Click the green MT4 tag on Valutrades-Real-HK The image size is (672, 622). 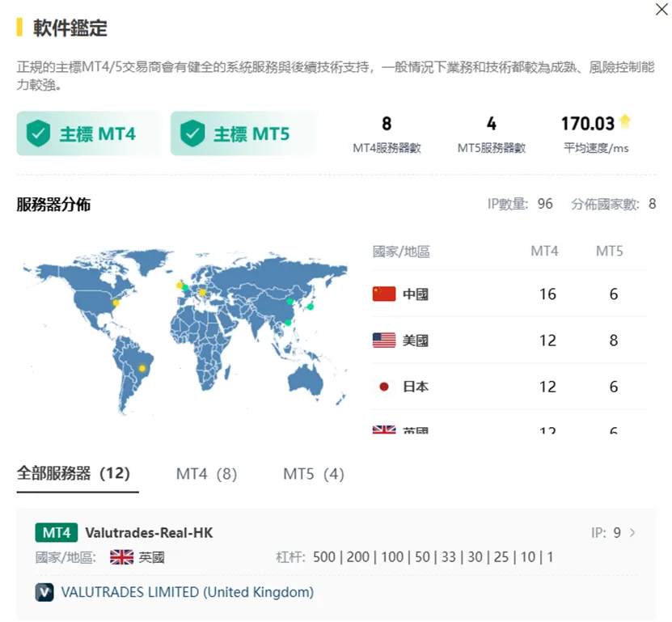coord(57,533)
